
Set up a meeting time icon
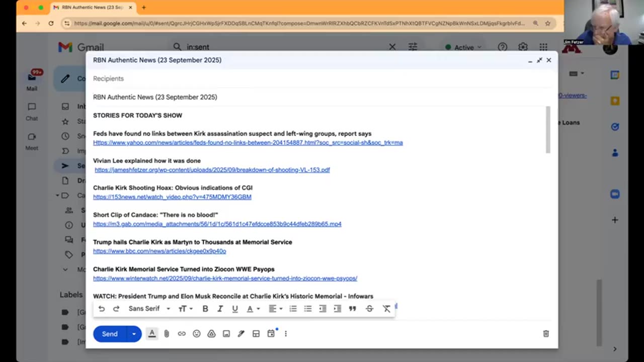click(271, 333)
